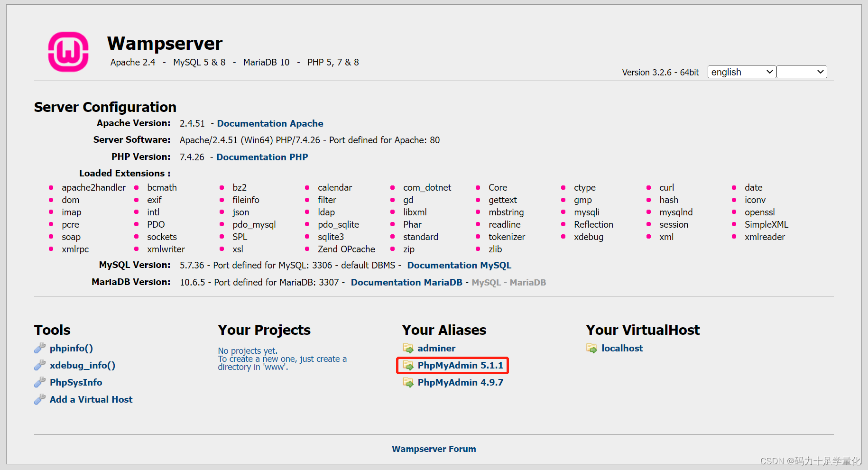Click the wrench icon beside Add a Virtual Host
Viewport: 868px width, 470px height.
40,399
